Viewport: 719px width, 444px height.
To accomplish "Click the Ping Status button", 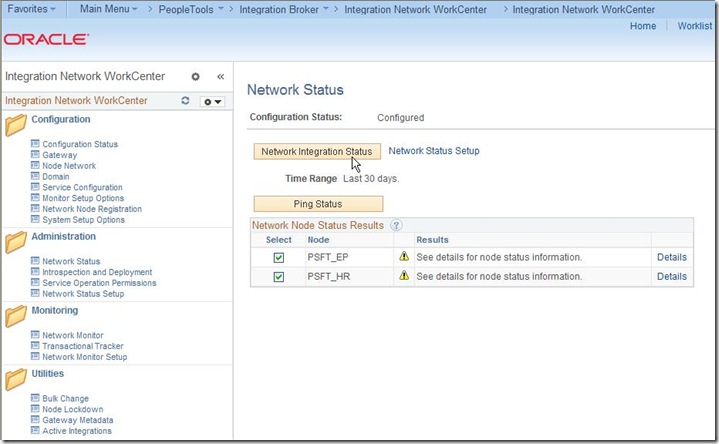I will tap(318, 204).
